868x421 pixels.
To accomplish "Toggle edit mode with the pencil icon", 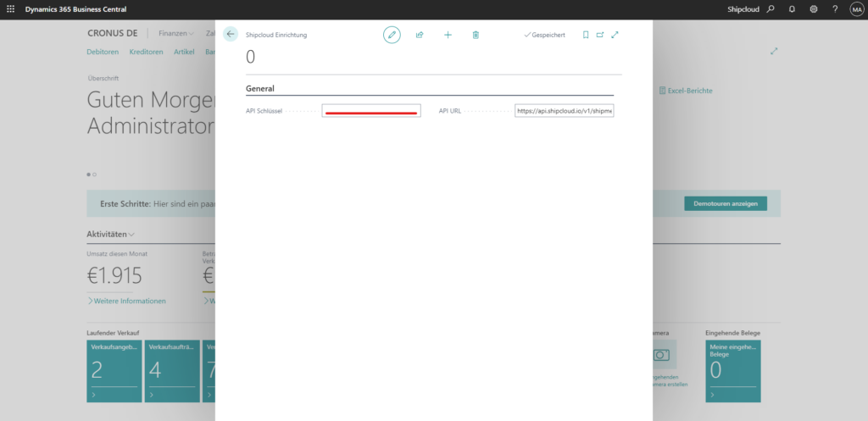I will pyautogui.click(x=392, y=35).
